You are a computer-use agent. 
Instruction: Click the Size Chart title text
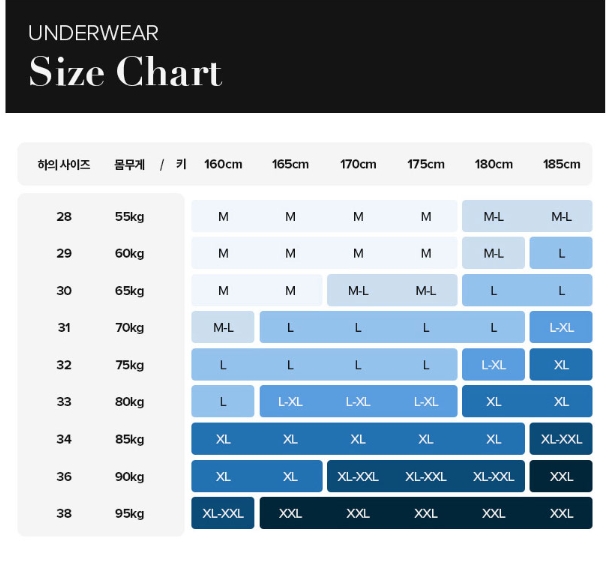(x=125, y=73)
